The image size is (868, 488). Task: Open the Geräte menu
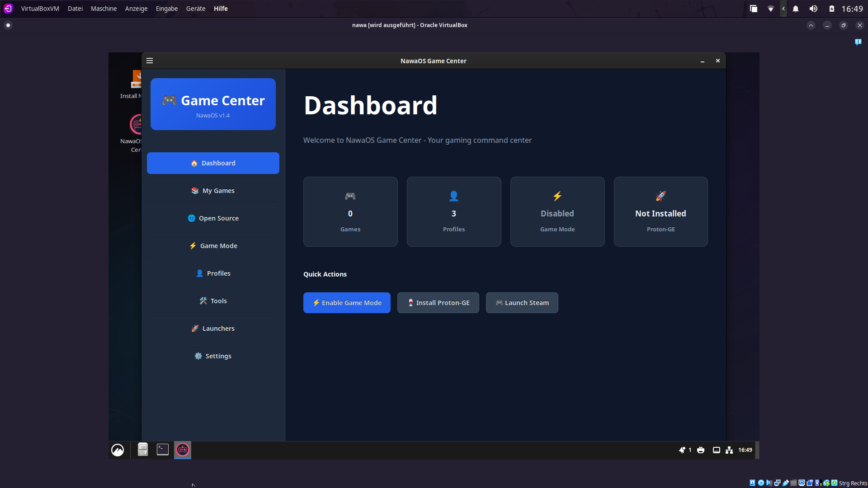click(x=195, y=9)
